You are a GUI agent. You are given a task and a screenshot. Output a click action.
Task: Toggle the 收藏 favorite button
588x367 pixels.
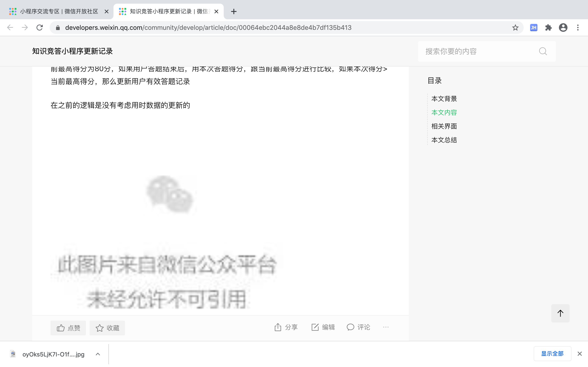pos(107,328)
